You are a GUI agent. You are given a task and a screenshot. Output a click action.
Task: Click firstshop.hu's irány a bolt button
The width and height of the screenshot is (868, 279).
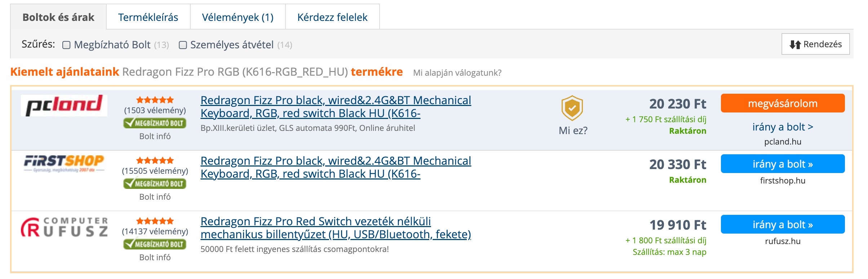click(783, 164)
